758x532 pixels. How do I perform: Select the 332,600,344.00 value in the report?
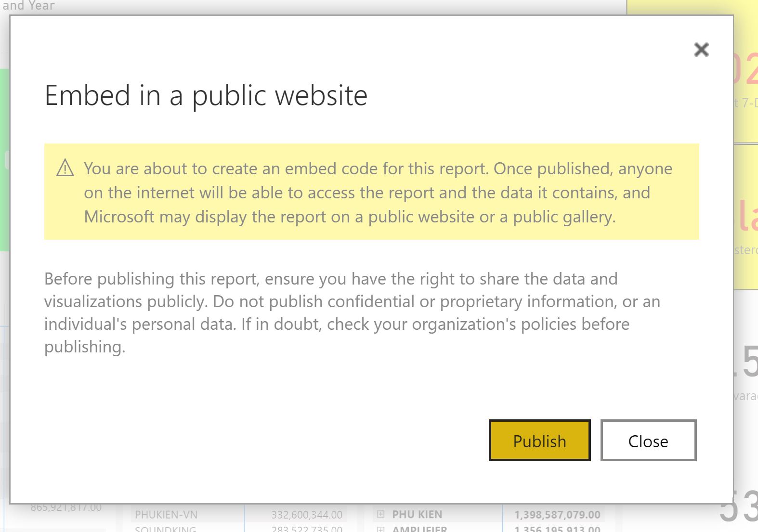click(x=307, y=515)
